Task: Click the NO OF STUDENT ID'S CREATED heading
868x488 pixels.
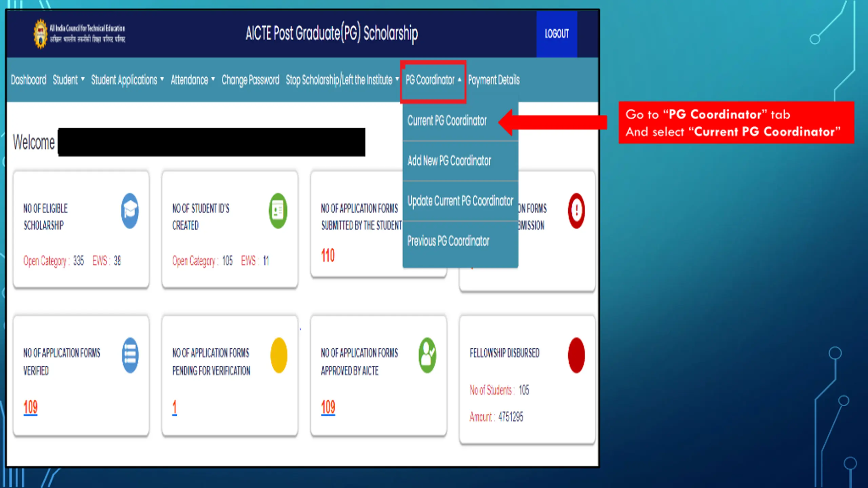Action: (200, 217)
